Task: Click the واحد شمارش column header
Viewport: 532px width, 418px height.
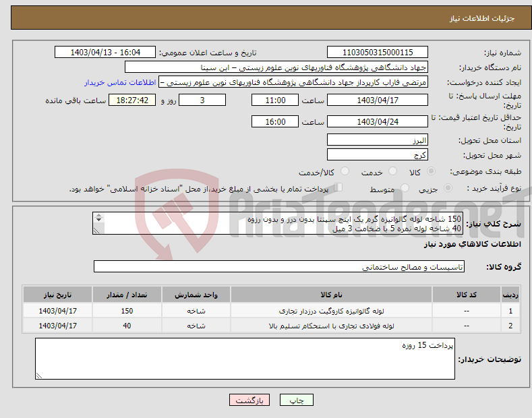Action: 196,295
